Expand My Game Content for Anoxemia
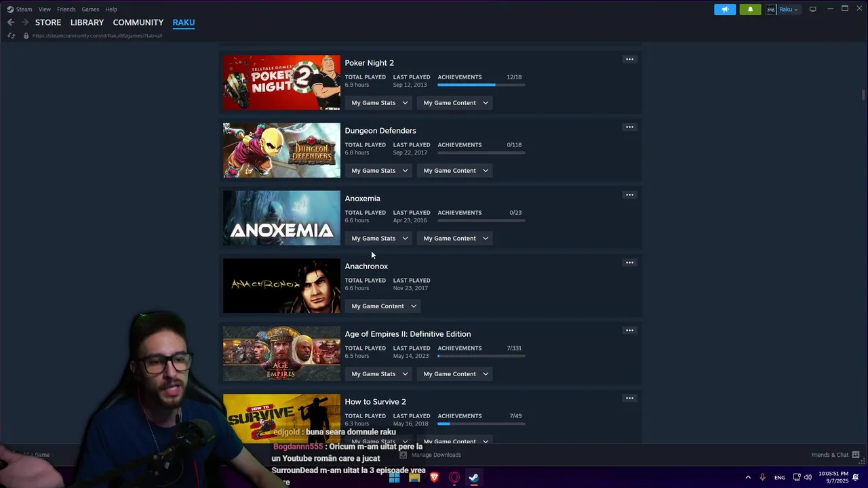 (456, 239)
